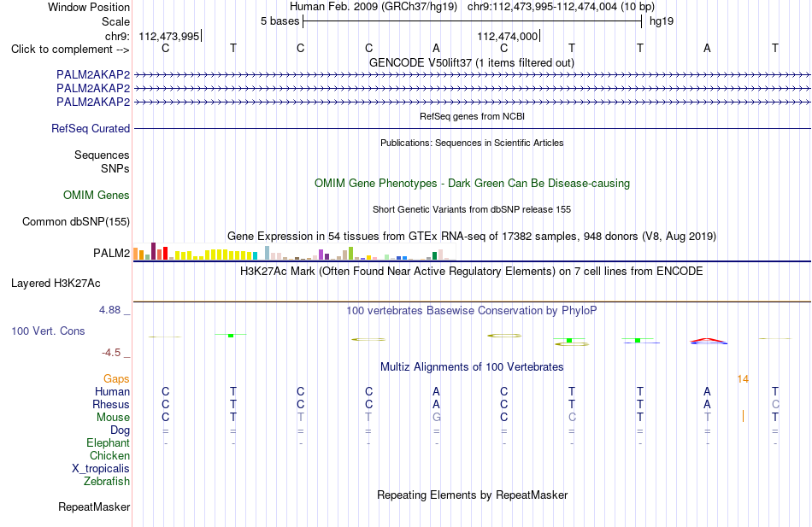
Task: Click 'Publications: Sequences in Scientific Articles' title
Action: click(x=472, y=143)
